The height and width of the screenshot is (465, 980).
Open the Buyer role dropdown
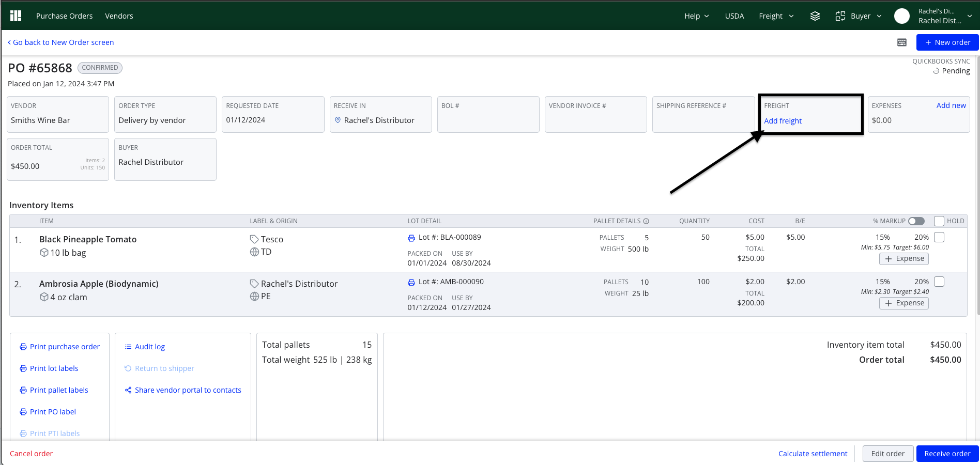pos(866,16)
